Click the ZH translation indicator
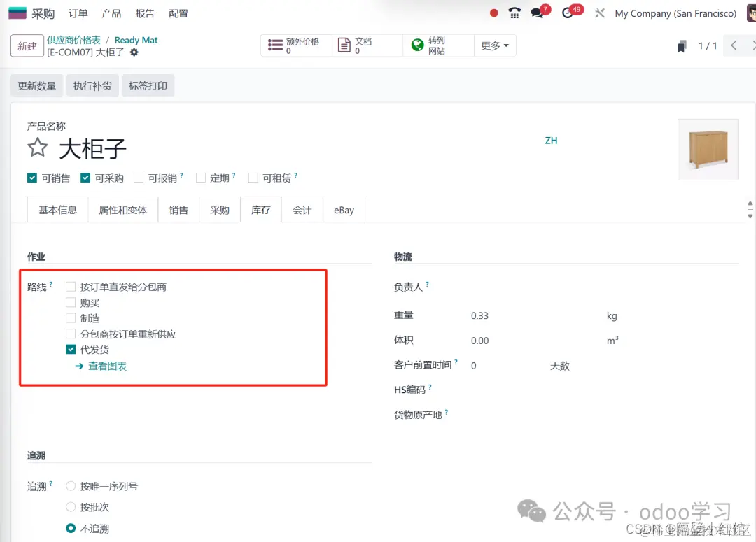 (551, 141)
